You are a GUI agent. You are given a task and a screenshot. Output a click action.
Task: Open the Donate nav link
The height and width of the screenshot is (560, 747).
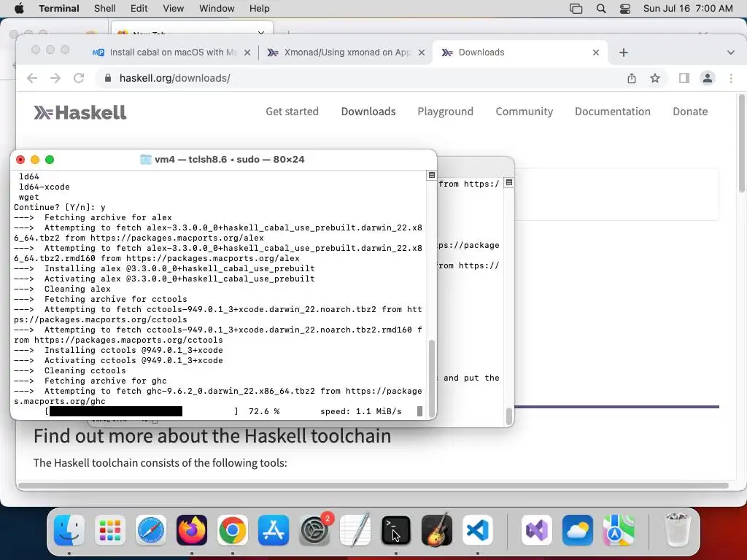coord(690,112)
